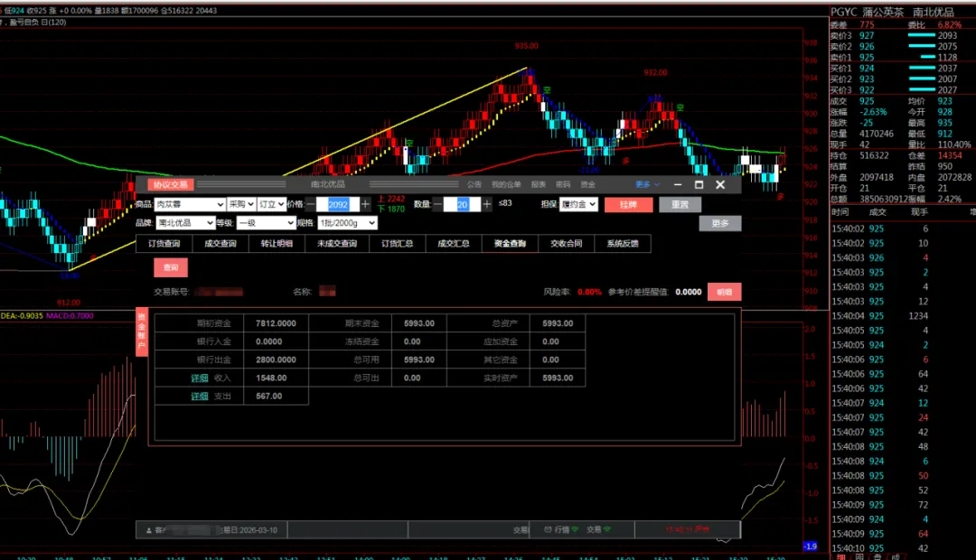Click the 15:40:04 trade row with 1234
The width and height of the screenshot is (976, 560).
coord(880,316)
